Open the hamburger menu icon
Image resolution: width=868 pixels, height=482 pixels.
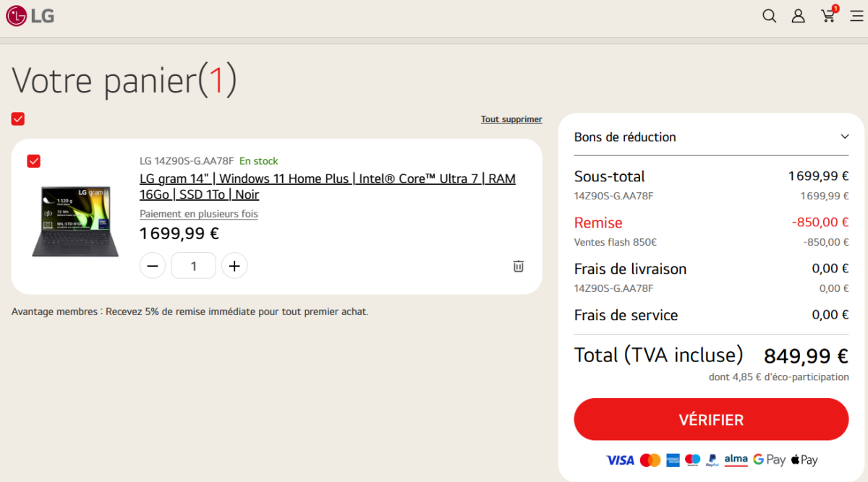[x=856, y=16]
